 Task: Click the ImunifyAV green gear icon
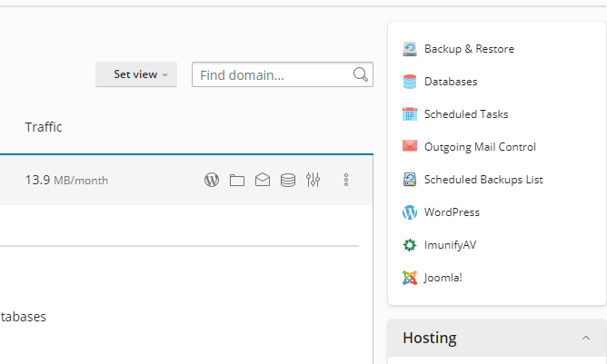(x=410, y=245)
